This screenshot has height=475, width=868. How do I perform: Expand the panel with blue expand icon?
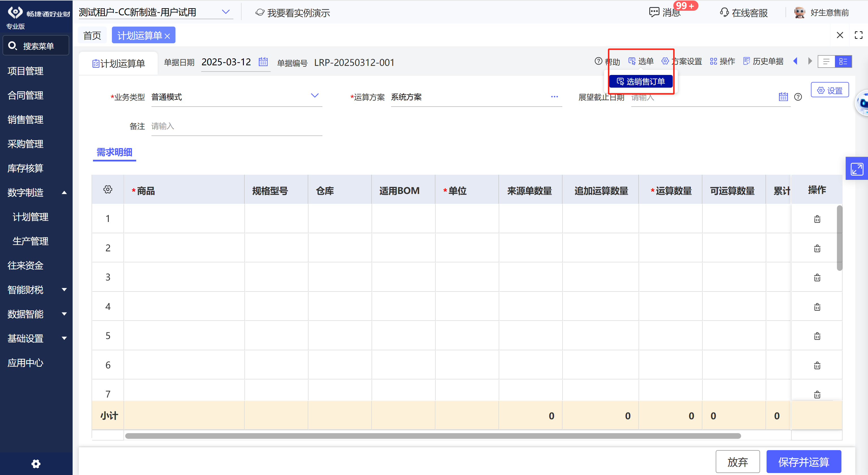856,169
